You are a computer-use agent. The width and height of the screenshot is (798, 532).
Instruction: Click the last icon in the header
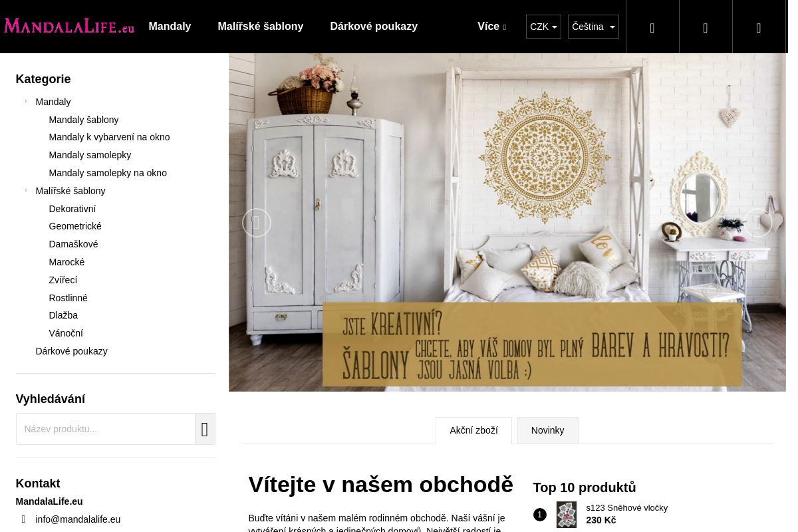(x=759, y=27)
